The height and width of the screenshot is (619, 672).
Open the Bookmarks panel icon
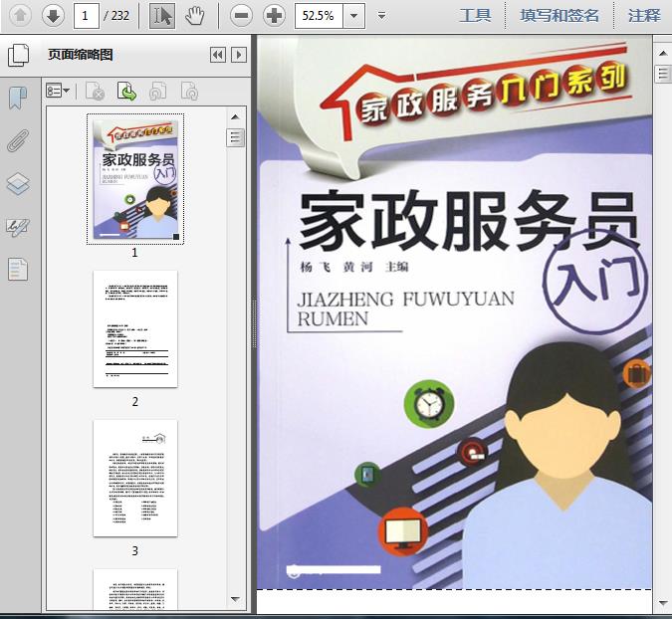click(x=18, y=98)
